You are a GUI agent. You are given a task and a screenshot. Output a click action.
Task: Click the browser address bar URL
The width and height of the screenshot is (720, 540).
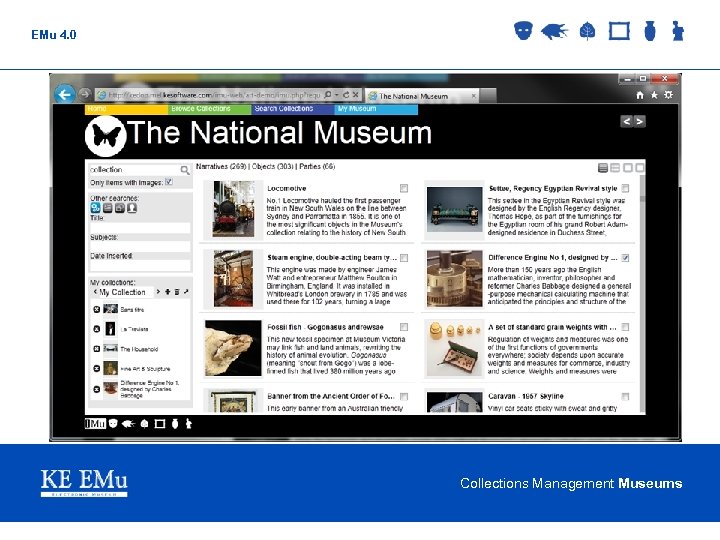(x=214, y=95)
